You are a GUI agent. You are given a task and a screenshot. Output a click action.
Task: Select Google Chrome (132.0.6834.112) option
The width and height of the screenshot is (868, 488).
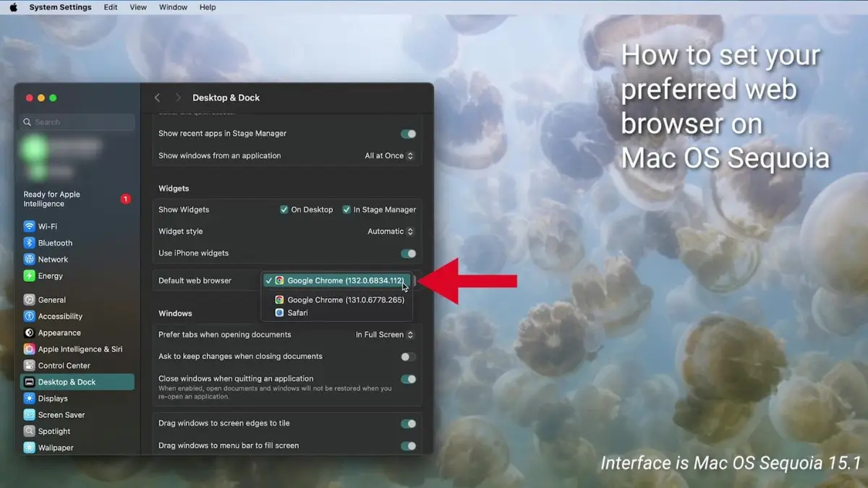click(337, 281)
